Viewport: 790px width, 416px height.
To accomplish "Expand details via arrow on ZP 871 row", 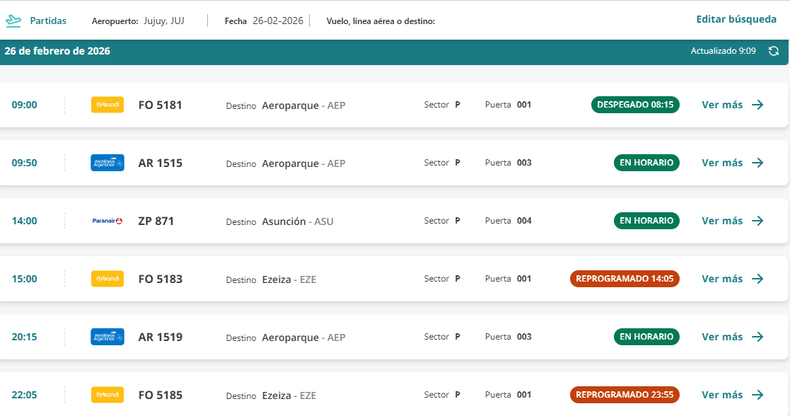I will pos(757,221).
